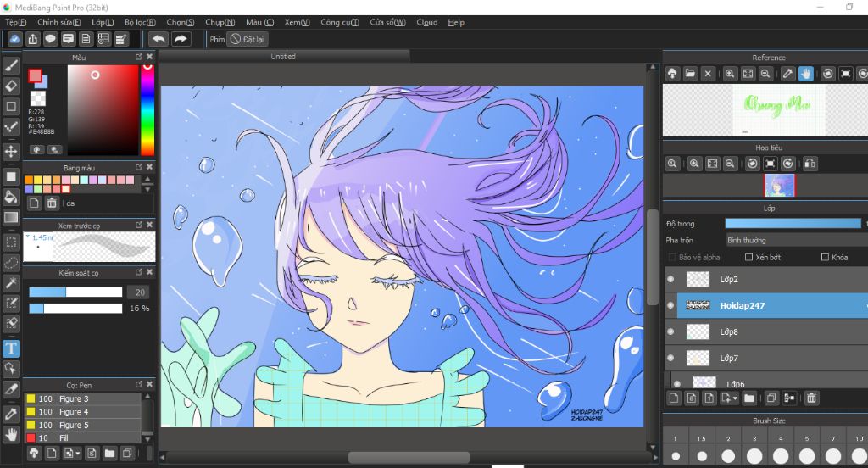Hide the Lớp6 layer

[677, 383]
